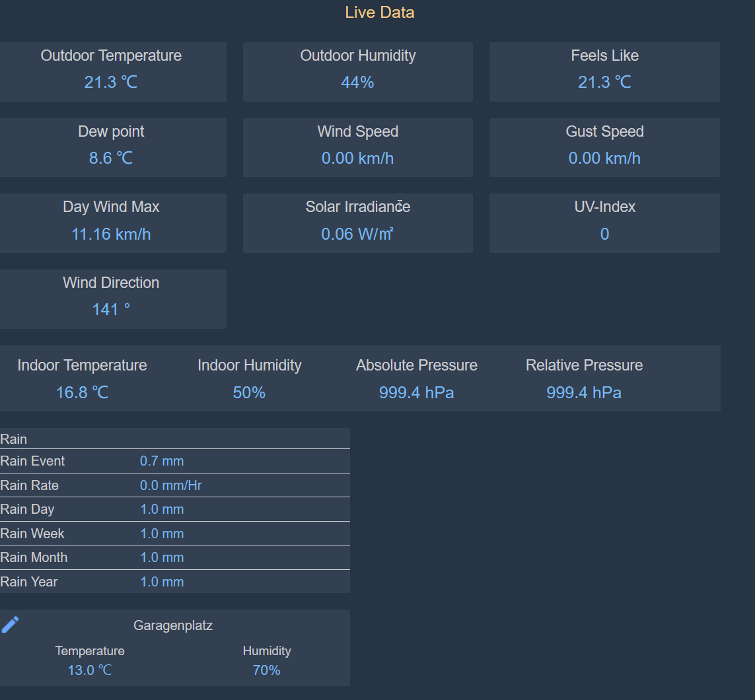Click the Rain Year row

174,582
